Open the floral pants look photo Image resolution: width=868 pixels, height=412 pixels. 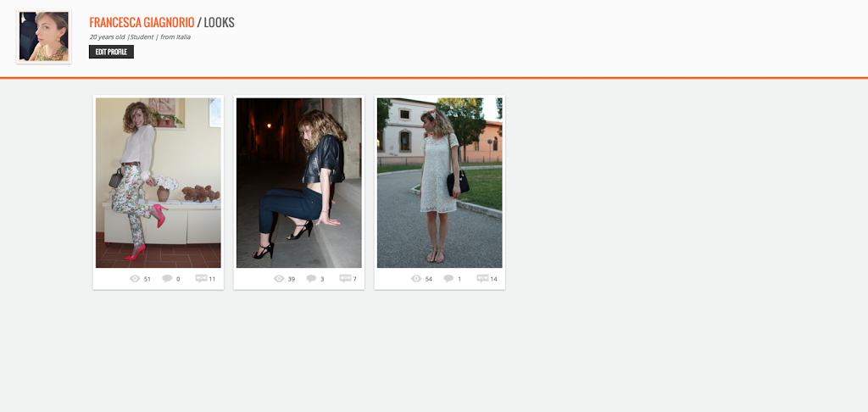coord(159,183)
